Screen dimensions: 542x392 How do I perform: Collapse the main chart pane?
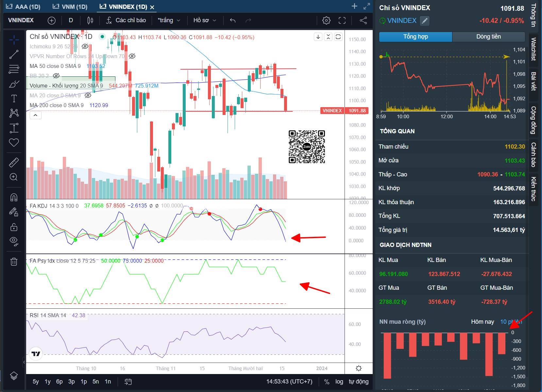coord(328,37)
